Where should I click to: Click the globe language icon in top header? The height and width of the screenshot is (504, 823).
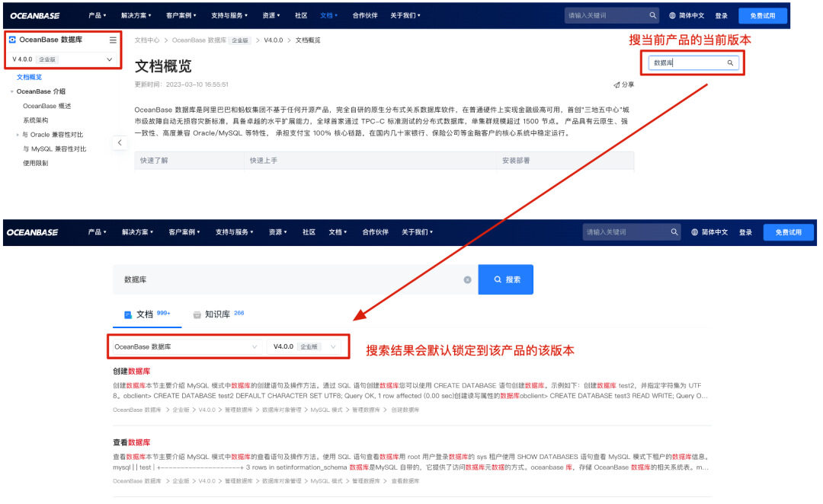(672, 16)
